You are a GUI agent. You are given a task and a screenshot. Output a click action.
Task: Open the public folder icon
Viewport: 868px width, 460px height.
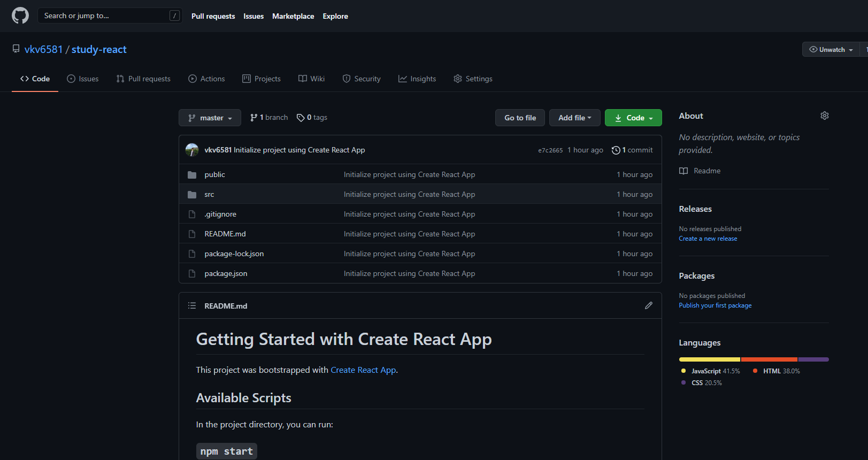(x=192, y=175)
